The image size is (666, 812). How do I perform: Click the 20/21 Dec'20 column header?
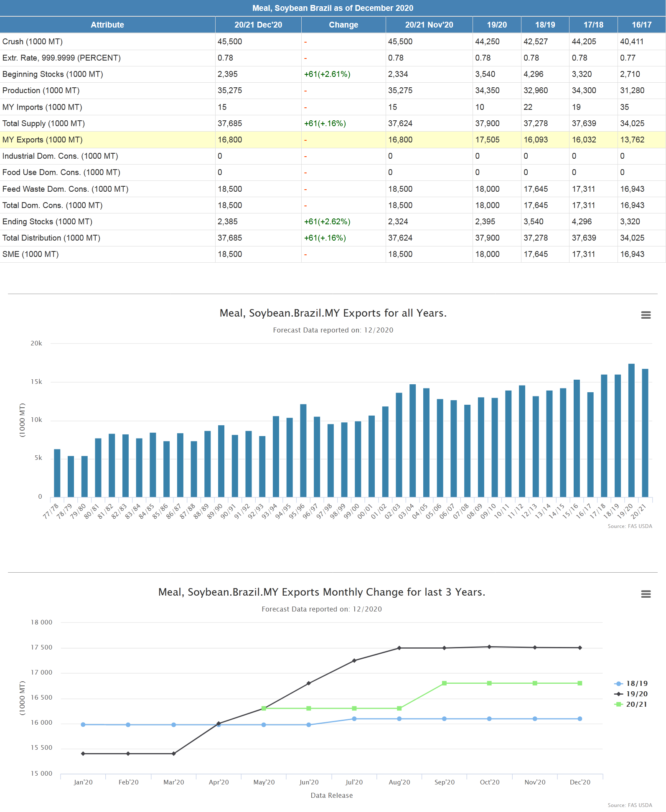click(258, 25)
